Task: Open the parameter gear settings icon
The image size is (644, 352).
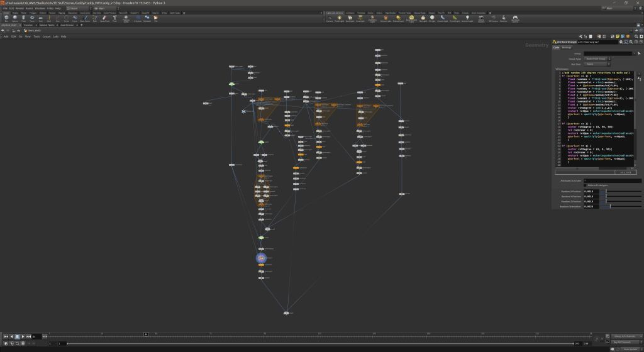Action: [x=621, y=42]
